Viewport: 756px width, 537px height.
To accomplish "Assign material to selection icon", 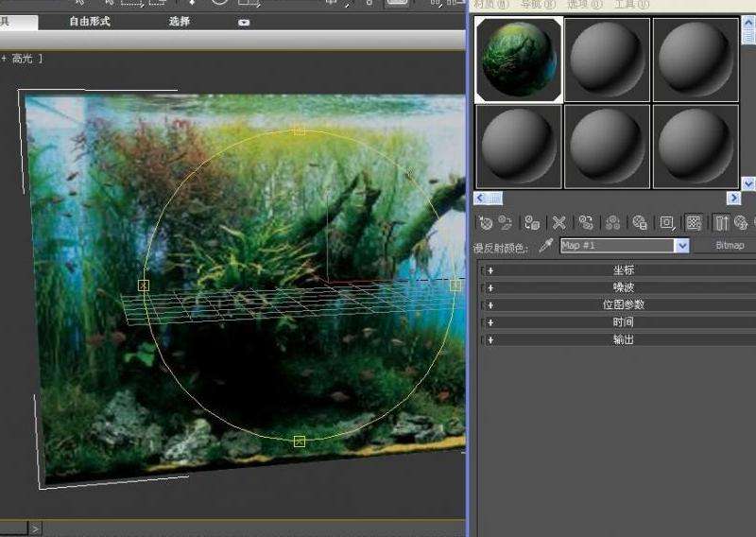I will (532, 223).
